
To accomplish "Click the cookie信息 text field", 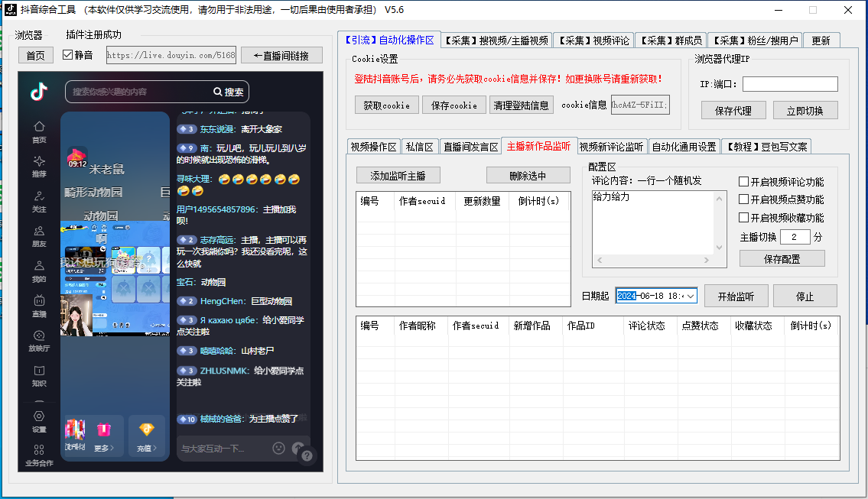I will tap(640, 105).
